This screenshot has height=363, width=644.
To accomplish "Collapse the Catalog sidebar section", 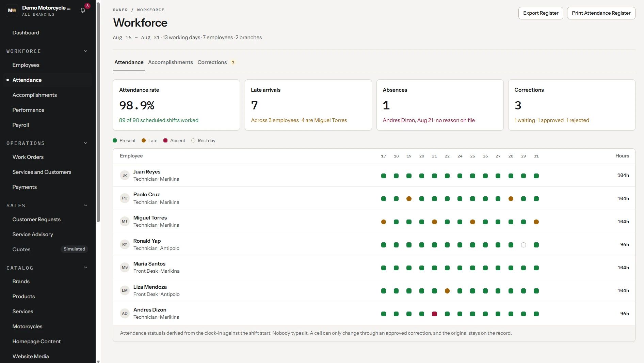I will click(x=85, y=268).
